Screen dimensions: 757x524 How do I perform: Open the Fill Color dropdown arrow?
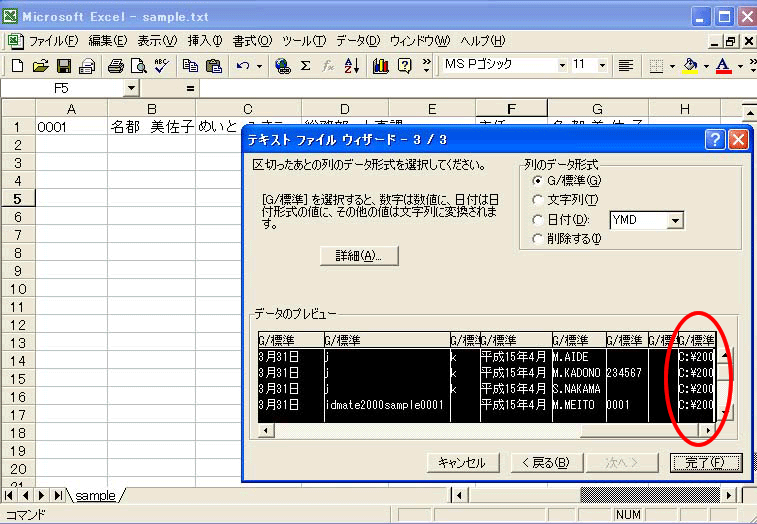[706, 65]
